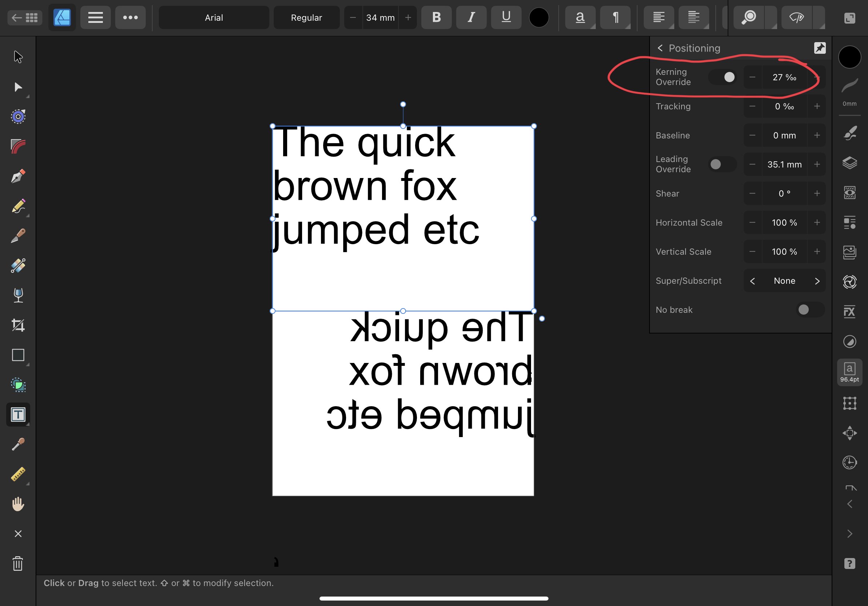Select the Pen tool in left toolbar
The width and height of the screenshot is (868, 606).
[x=18, y=177]
